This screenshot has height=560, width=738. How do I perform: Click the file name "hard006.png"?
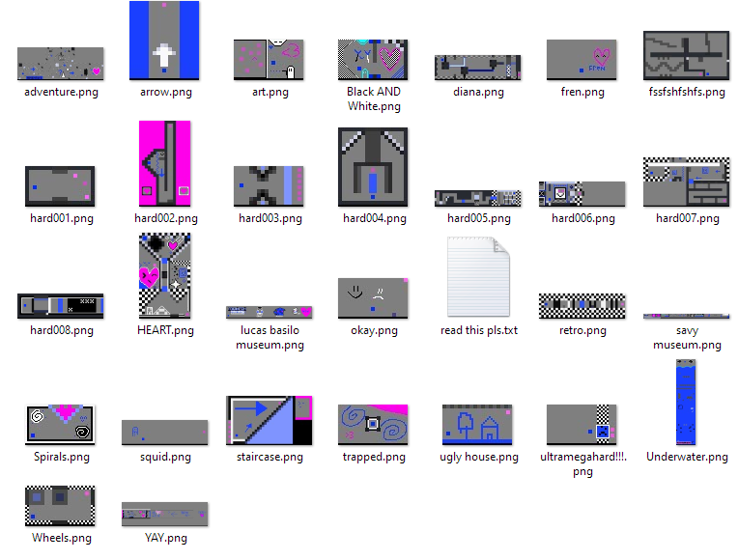(x=583, y=218)
